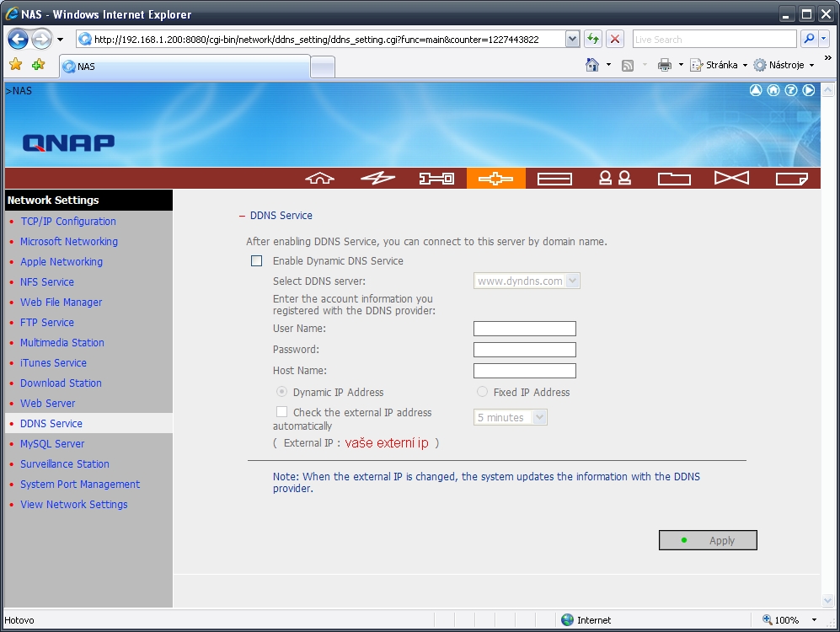The image size is (840, 632).
Task: Expand command bar overflow chevron
Action: pyautogui.click(x=827, y=58)
